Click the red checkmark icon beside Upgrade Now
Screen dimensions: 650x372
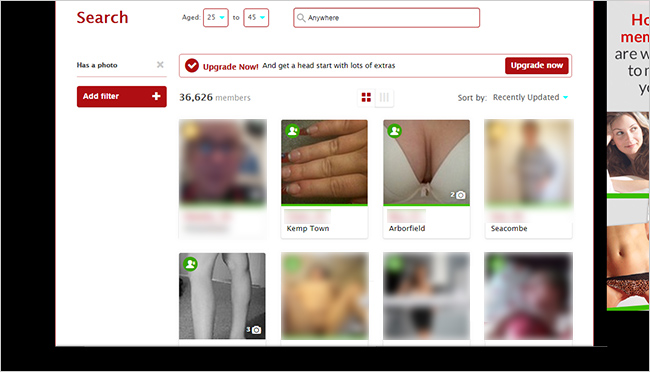pyautogui.click(x=192, y=66)
